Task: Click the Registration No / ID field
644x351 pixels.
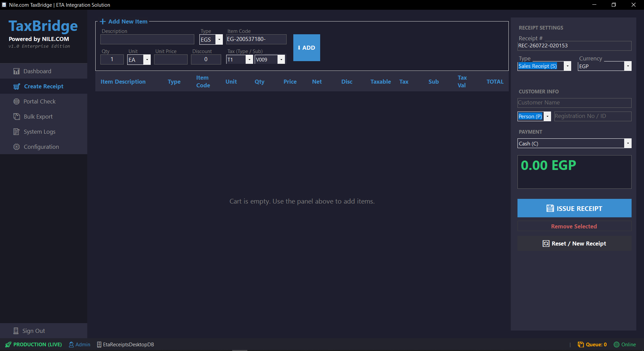Action: 593,116
